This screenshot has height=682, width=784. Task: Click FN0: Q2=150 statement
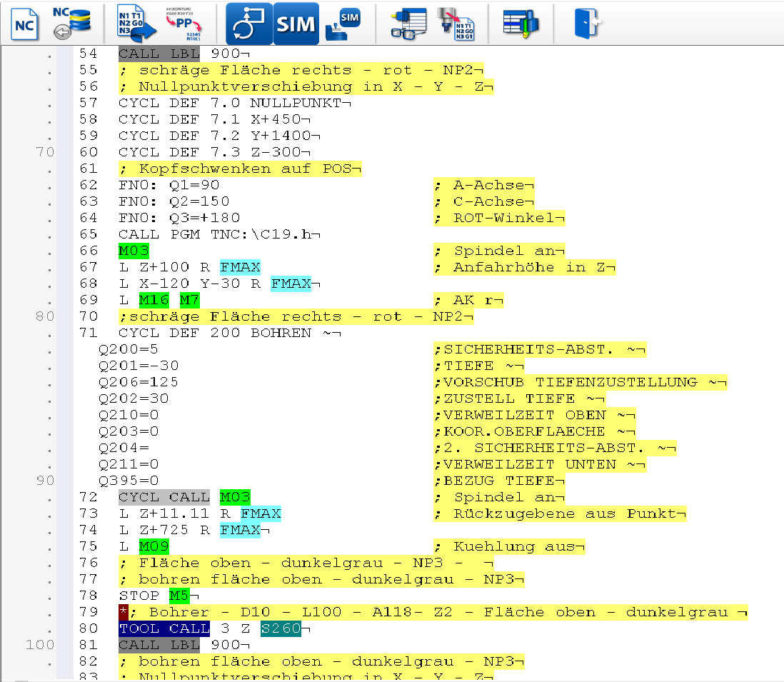pyautogui.click(x=174, y=201)
